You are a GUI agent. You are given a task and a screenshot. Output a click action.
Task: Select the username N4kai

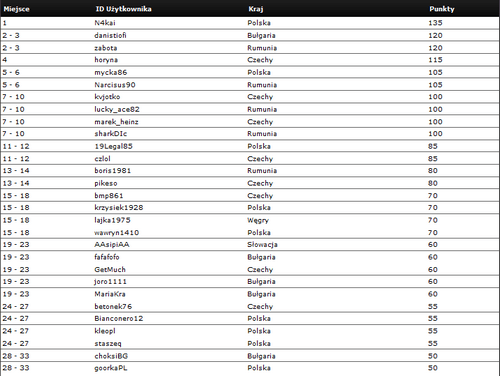coord(105,23)
